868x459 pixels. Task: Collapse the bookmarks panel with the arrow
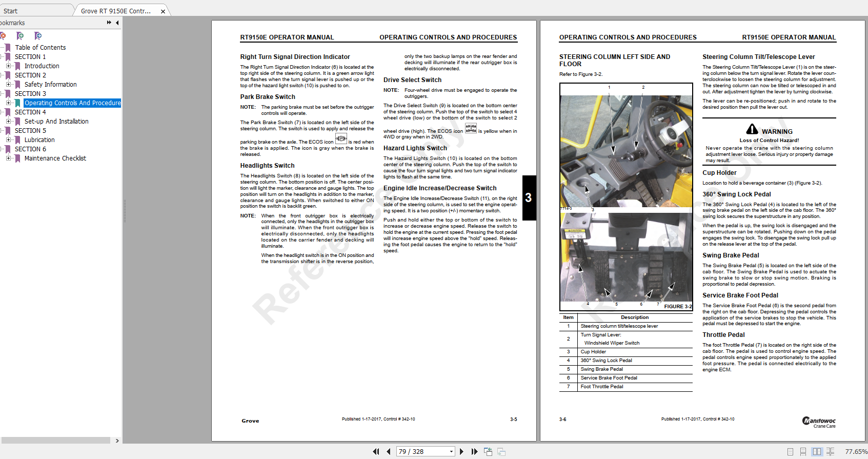pos(117,23)
